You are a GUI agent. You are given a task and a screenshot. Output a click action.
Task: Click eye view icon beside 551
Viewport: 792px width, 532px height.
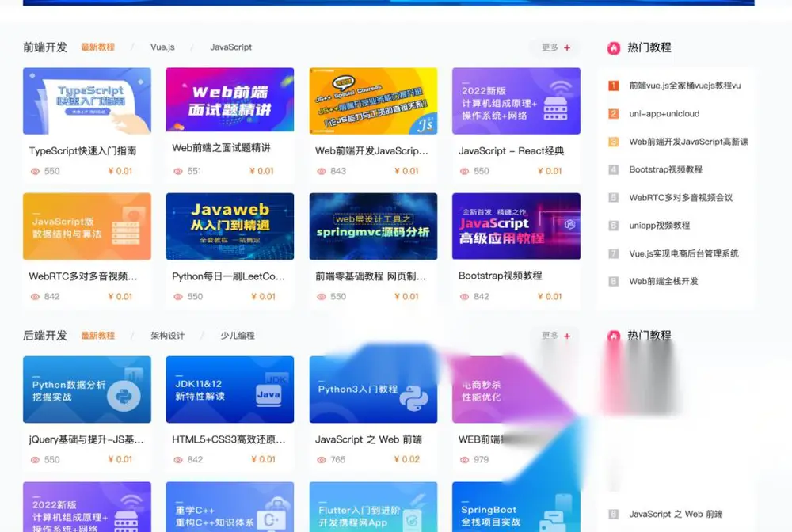pyautogui.click(x=177, y=171)
